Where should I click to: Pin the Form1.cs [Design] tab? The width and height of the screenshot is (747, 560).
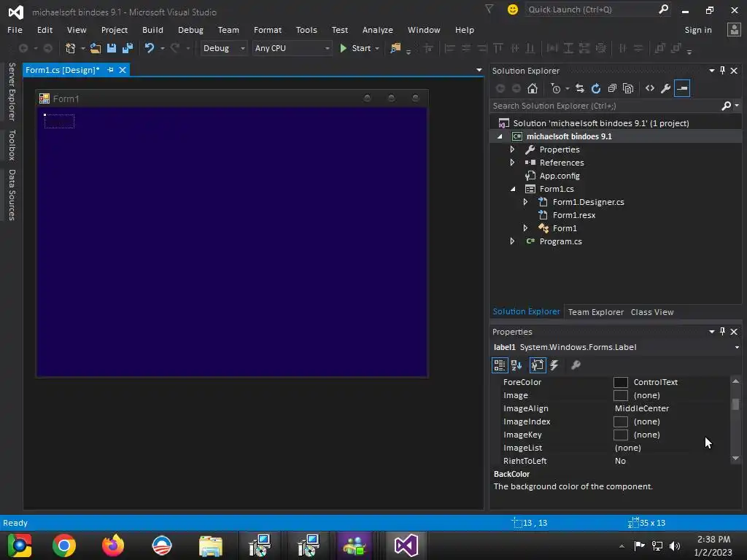pos(111,70)
